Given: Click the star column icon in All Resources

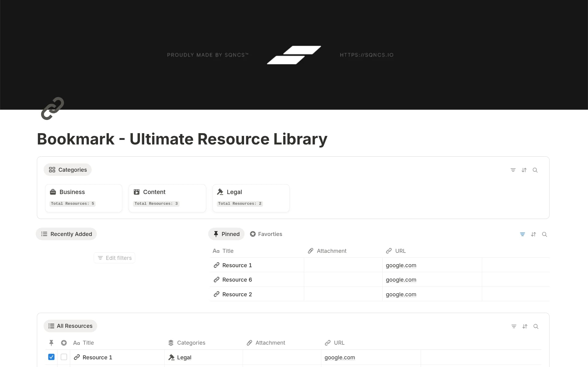Looking at the screenshot, I should (64, 343).
